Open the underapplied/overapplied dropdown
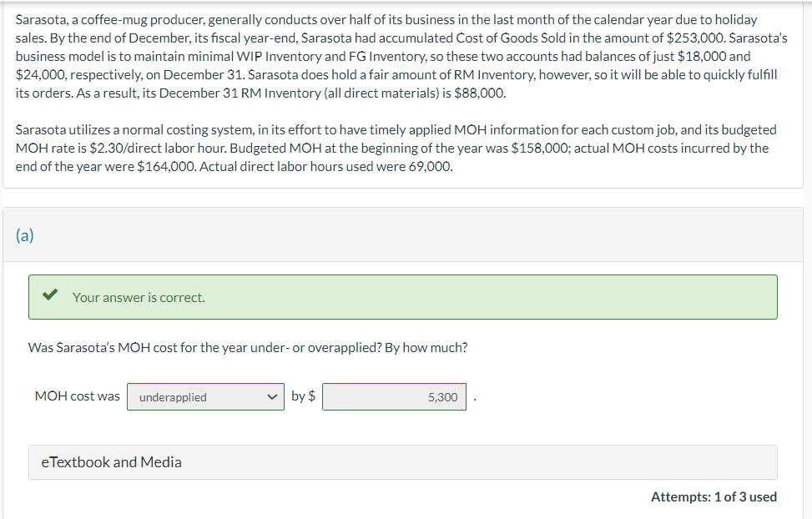 205,397
